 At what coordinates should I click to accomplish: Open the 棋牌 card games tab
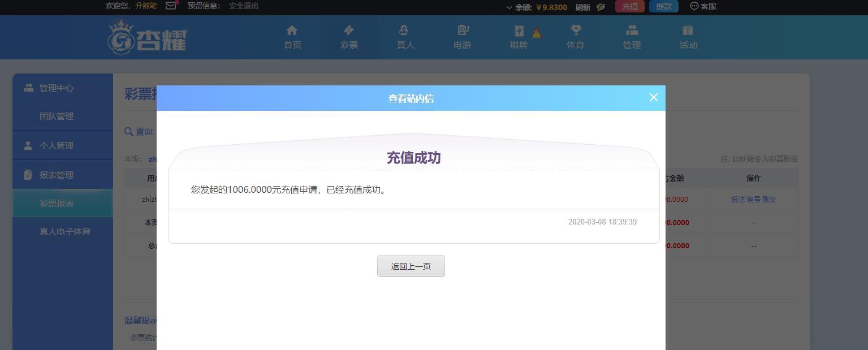point(519,37)
